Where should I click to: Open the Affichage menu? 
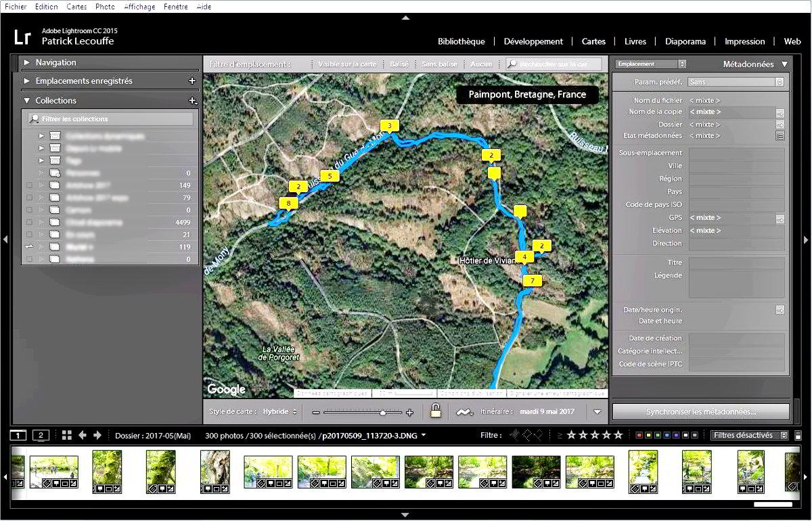[x=139, y=7]
